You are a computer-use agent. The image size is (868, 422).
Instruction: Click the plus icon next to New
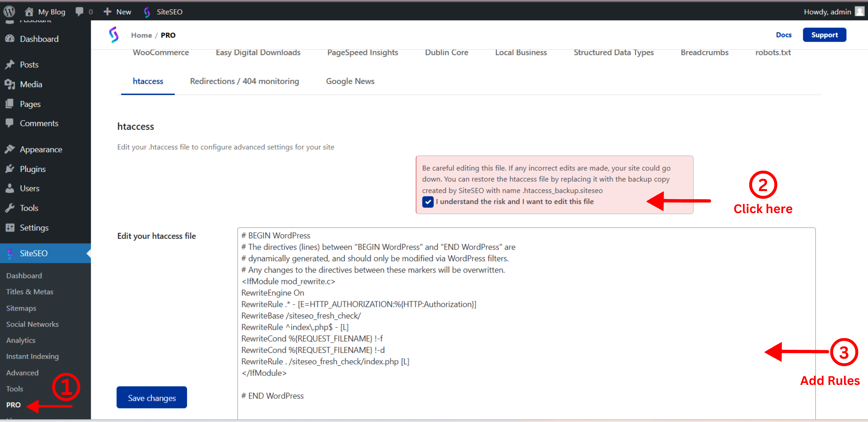[x=107, y=12]
